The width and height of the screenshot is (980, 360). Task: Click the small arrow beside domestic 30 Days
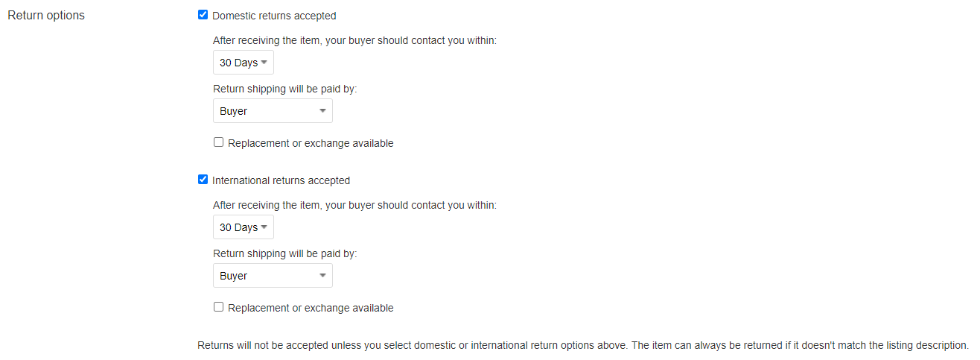point(264,63)
